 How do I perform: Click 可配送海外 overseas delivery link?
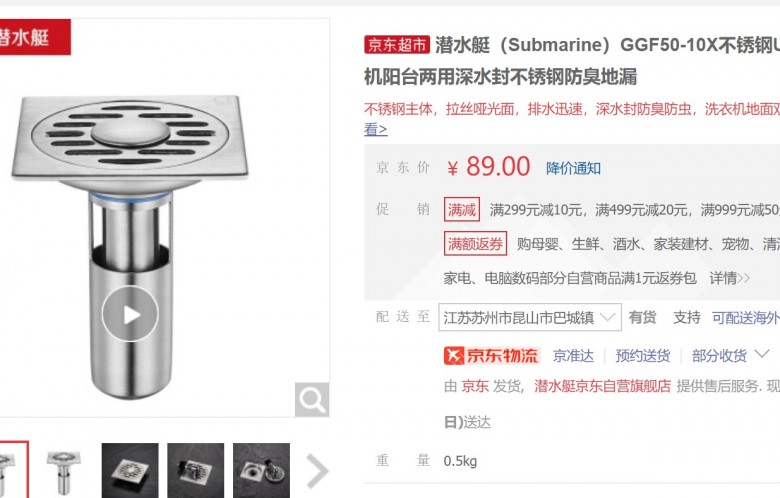746,317
